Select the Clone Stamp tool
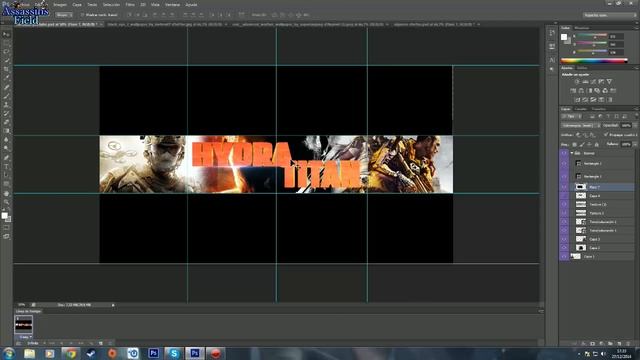640x360 pixels. point(6,105)
